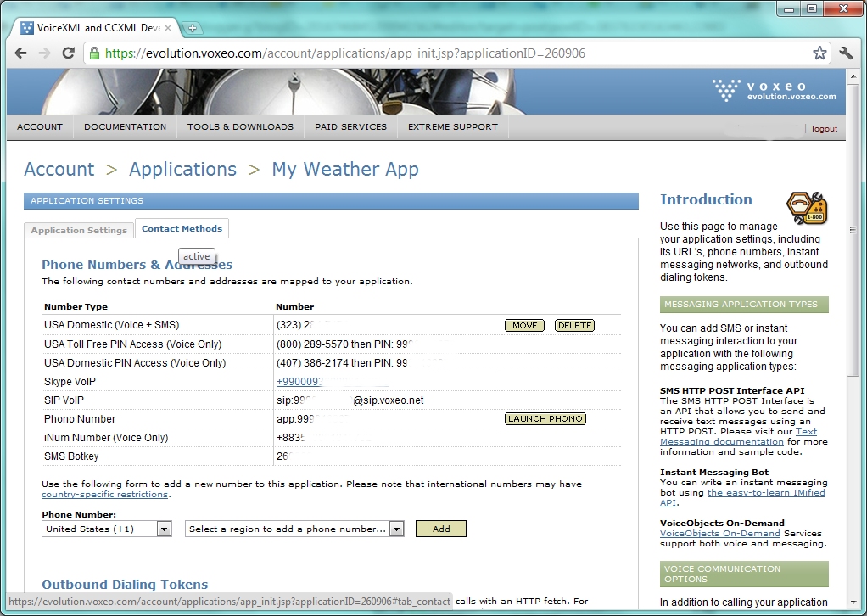Viewport: 867px width, 616px height.
Task: Click the (407) 386-2174 PIN access number
Action: [312, 363]
